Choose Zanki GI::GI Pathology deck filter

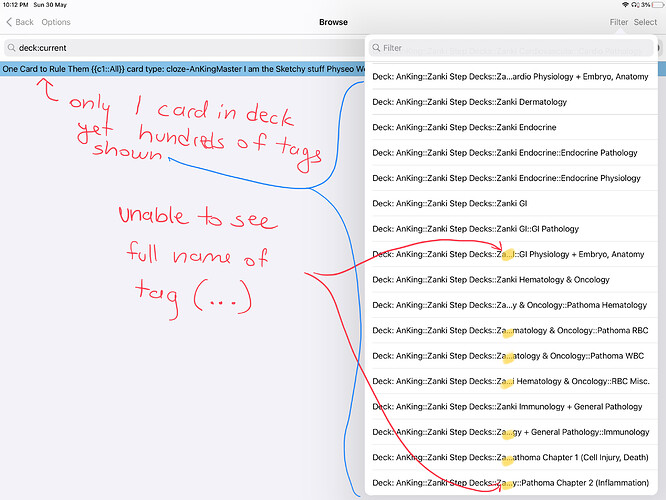pyautogui.click(x=511, y=229)
